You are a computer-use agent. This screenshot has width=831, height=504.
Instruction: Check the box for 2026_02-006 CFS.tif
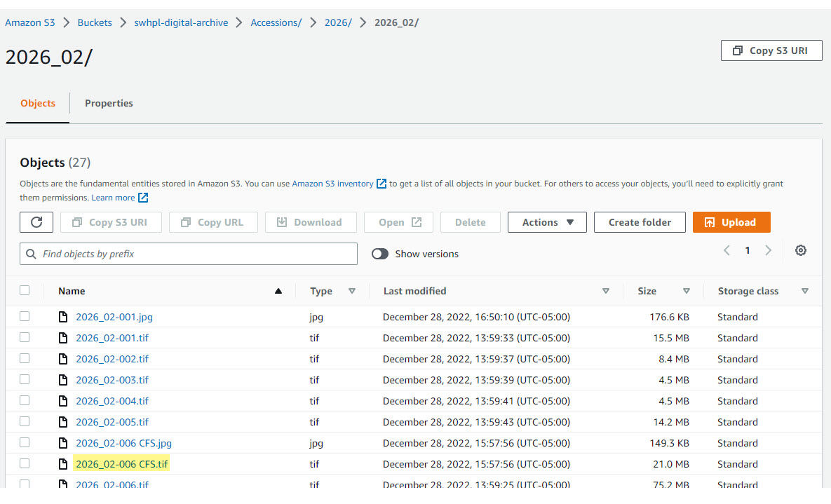25,463
